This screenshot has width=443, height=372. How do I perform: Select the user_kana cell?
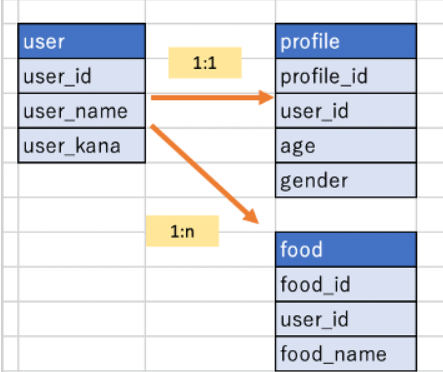tap(82, 146)
